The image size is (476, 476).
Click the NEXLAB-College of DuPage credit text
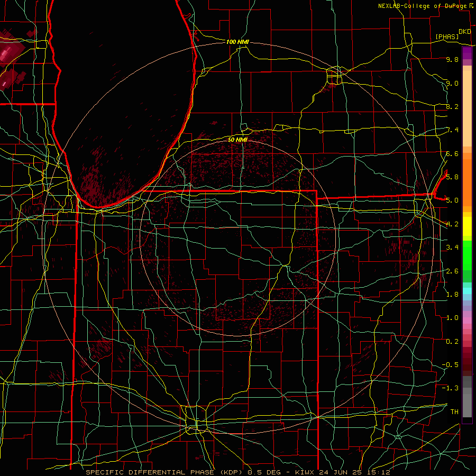click(x=423, y=6)
